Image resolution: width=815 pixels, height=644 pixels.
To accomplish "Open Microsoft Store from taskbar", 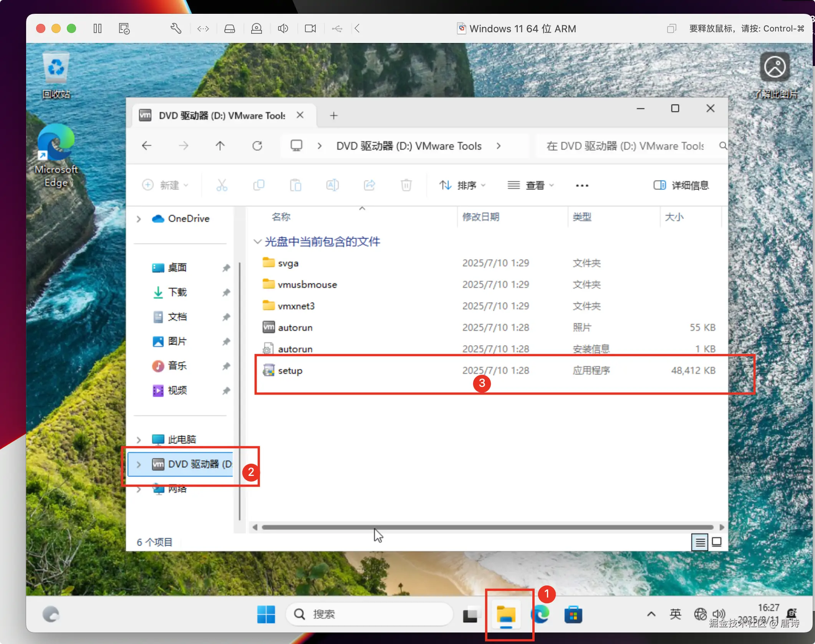I will [573, 614].
